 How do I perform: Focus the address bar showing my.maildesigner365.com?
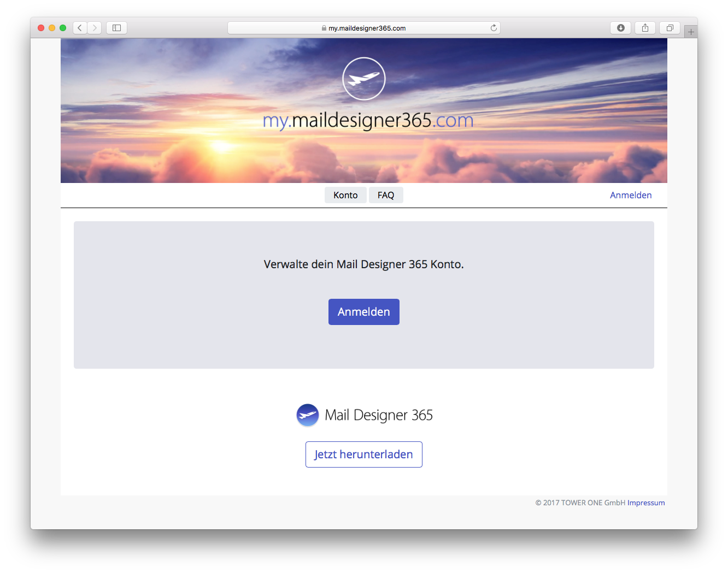point(364,28)
